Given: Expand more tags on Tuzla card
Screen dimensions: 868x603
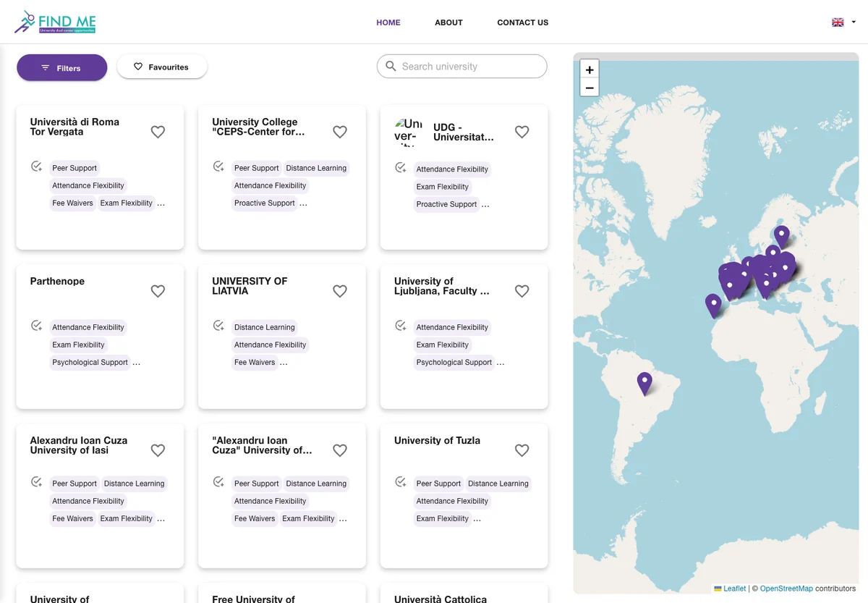Looking at the screenshot, I should click(x=477, y=519).
